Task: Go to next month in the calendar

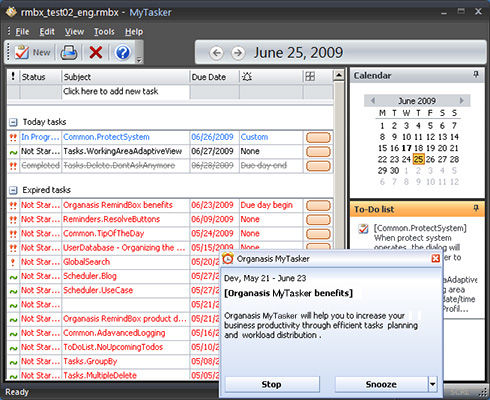Action: point(462,101)
